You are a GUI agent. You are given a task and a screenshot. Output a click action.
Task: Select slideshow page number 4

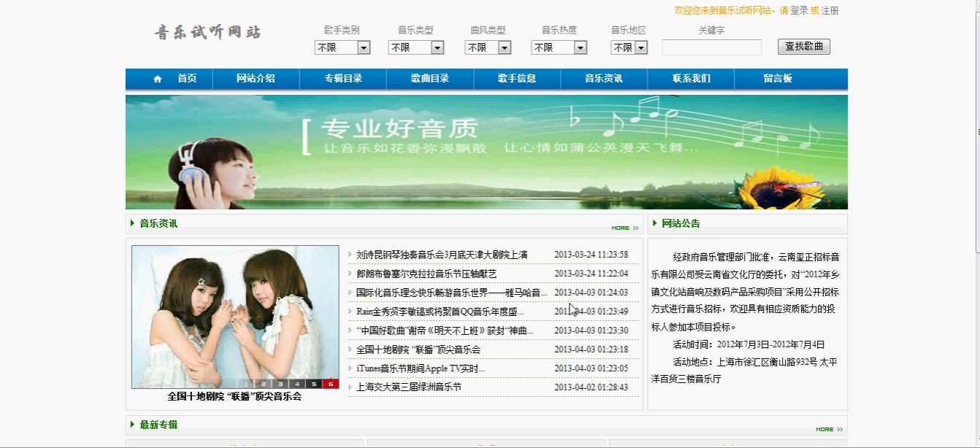297,384
